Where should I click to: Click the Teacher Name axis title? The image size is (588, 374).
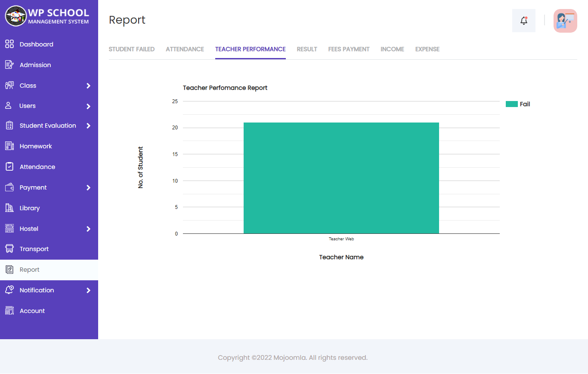[341, 257]
